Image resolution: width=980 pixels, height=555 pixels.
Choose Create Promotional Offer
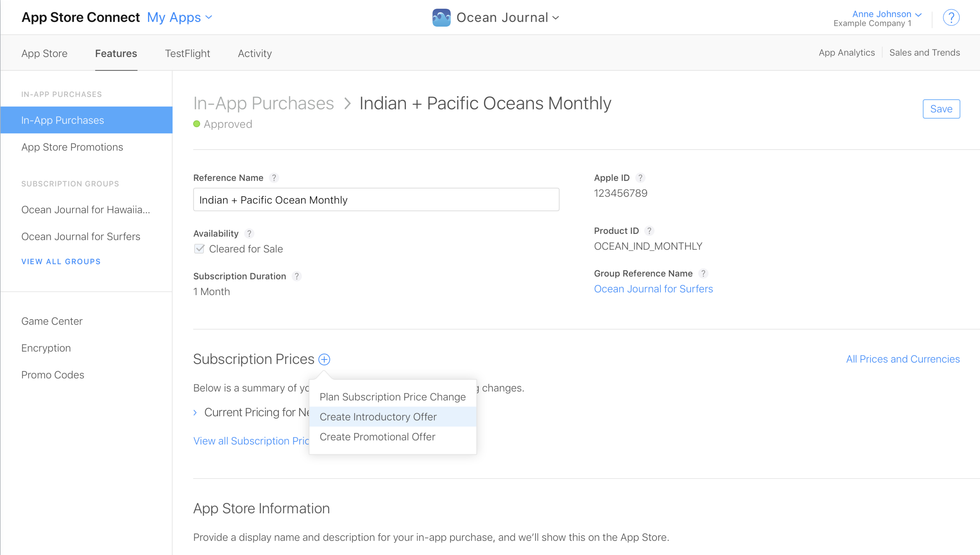tap(392, 437)
